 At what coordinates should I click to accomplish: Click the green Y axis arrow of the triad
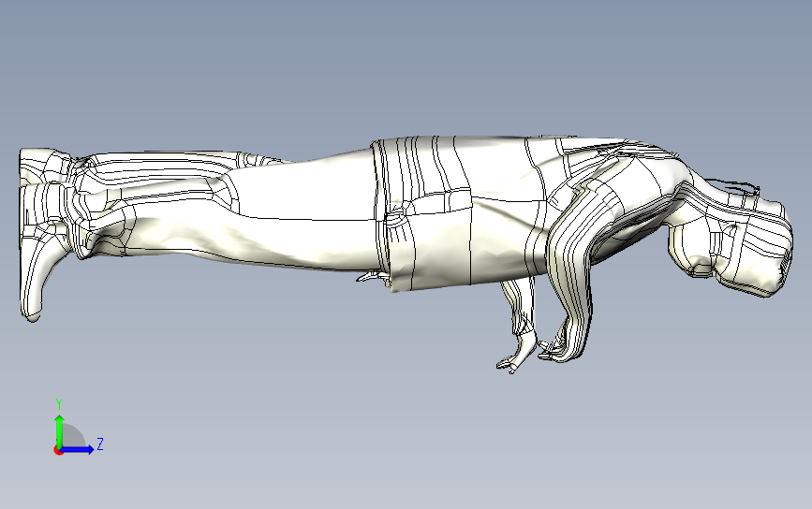(x=60, y=430)
